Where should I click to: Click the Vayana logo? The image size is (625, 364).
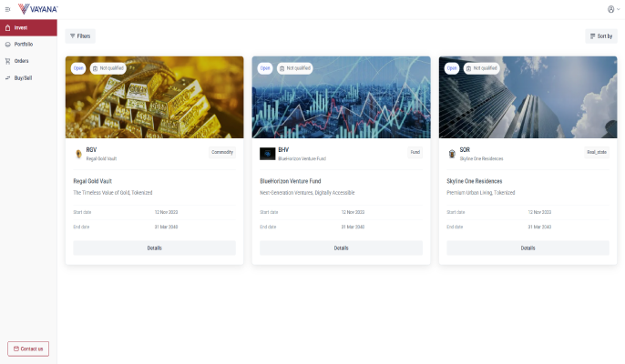point(38,9)
